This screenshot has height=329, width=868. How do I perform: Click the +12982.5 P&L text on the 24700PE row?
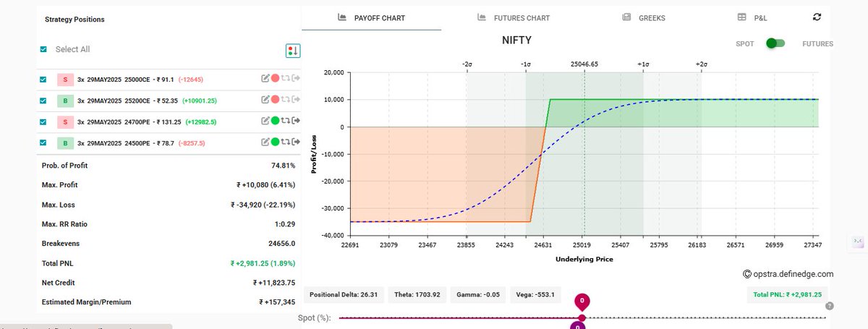point(200,122)
